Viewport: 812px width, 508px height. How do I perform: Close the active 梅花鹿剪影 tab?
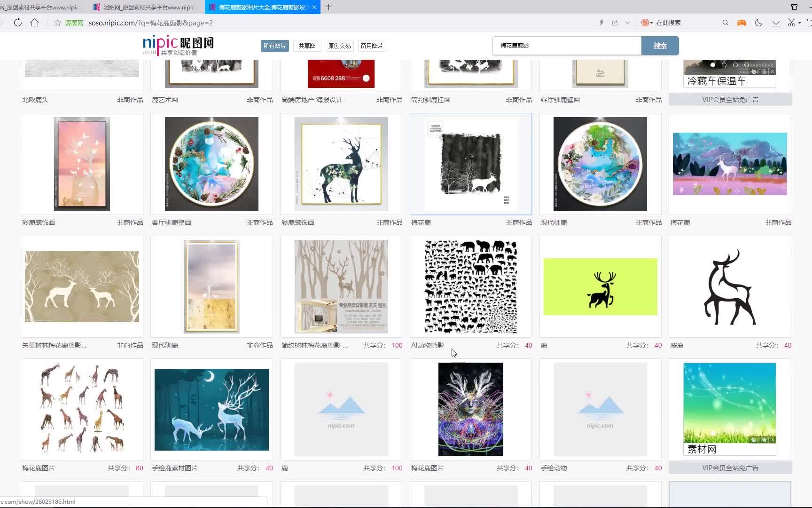[314, 7]
